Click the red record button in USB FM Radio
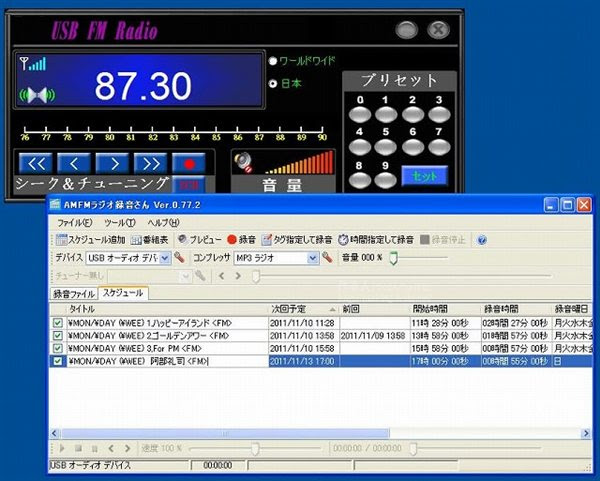 pos(189,164)
